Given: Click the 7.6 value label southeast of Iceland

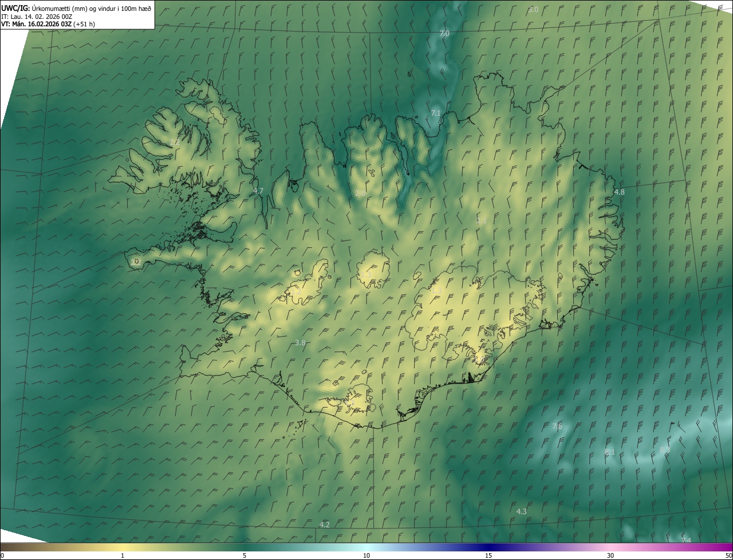Looking at the screenshot, I should pyautogui.click(x=557, y=427).
